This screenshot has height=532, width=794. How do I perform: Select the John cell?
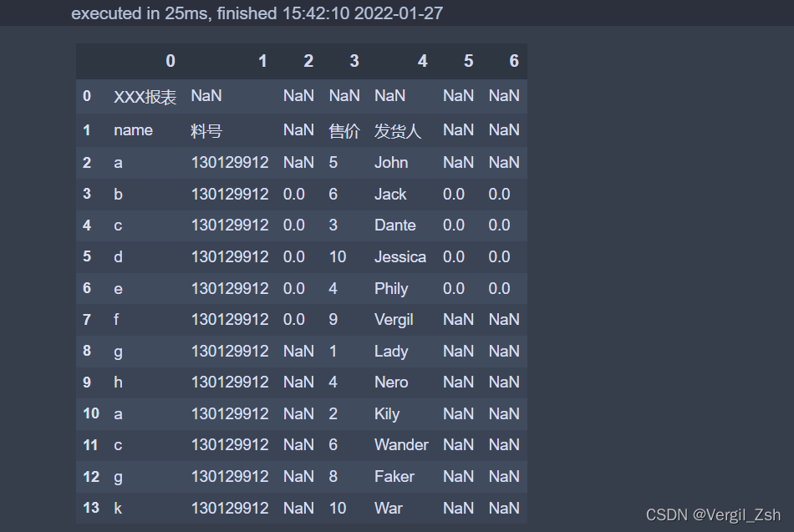(x=391, y=163)
